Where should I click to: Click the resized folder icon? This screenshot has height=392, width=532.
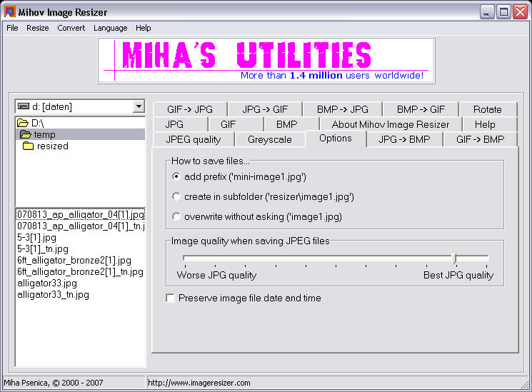pyautogui.click(x=28, y=146)
